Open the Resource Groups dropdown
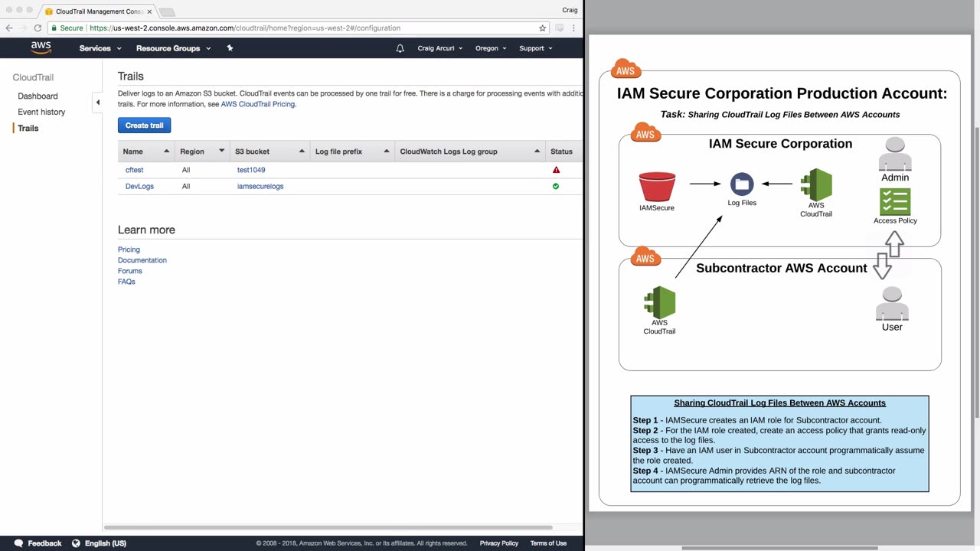Image resolution: width=980 pixels, height=551 pixels. 173,48
